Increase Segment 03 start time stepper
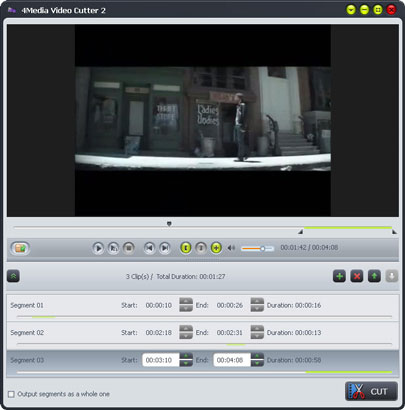This screenshot has height=410, width=405. tap(186, 356)
